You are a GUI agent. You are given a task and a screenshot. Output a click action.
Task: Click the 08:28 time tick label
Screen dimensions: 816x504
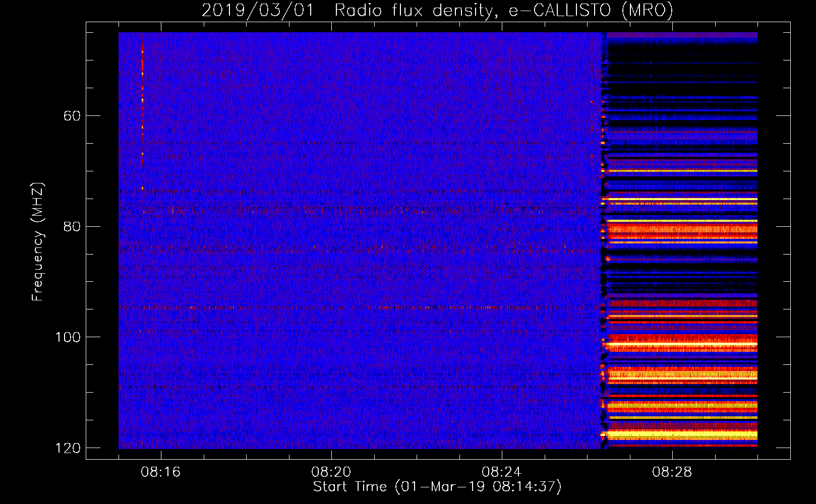672,472
